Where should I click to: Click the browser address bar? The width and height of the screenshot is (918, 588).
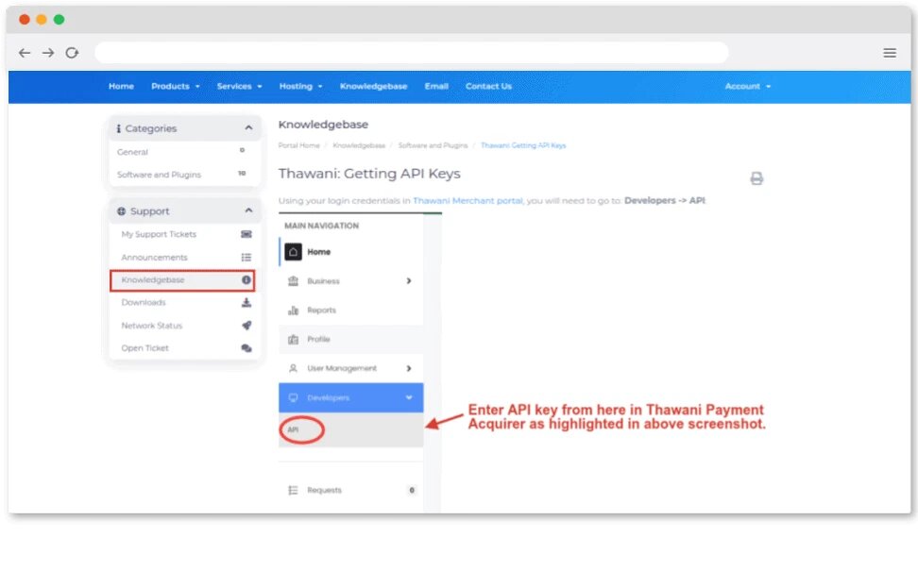411,53
